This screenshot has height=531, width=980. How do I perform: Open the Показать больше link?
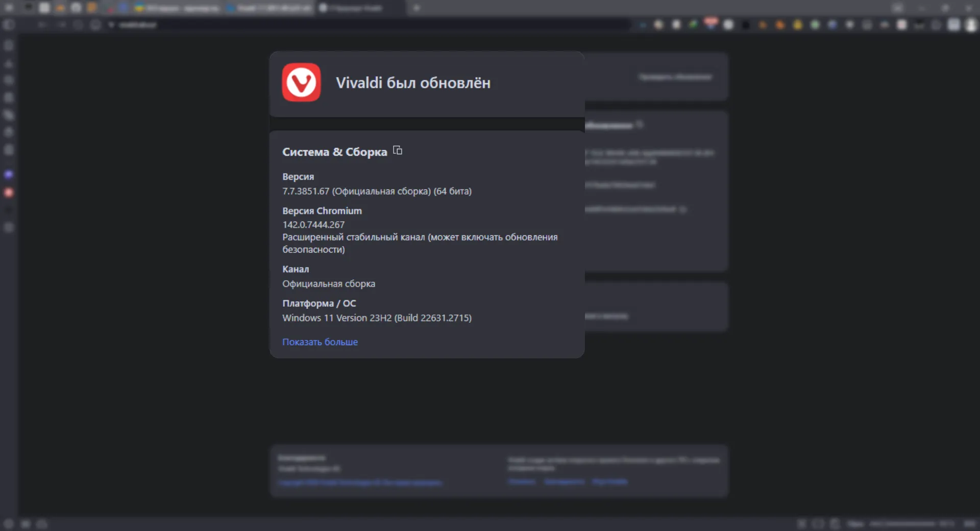[320, 342]
